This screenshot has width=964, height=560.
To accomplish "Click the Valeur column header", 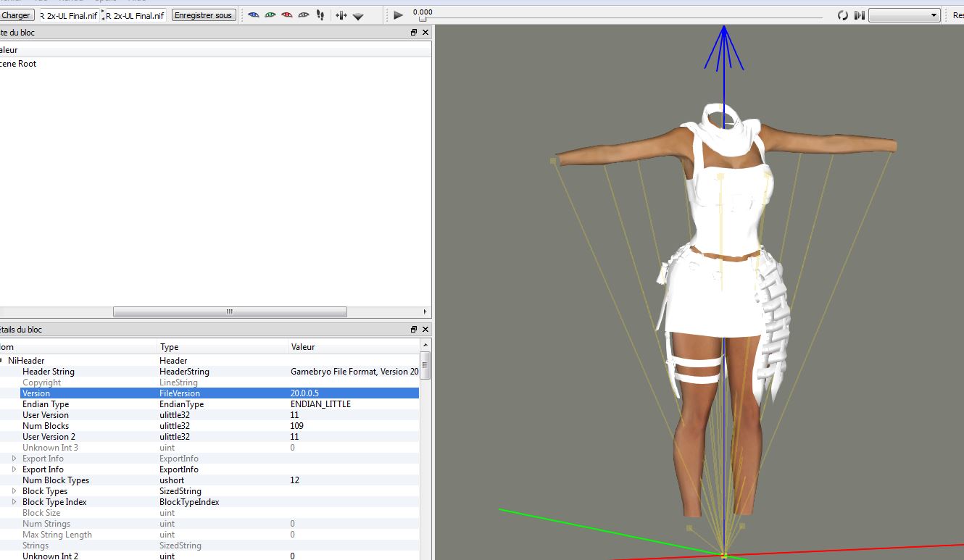I will [303, 347].
